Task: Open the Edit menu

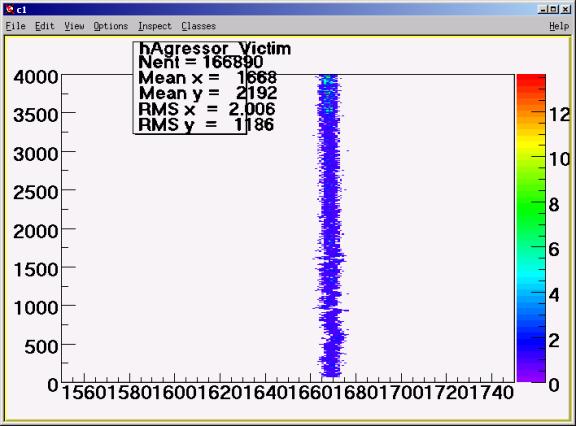Action: tap(44, 26)
